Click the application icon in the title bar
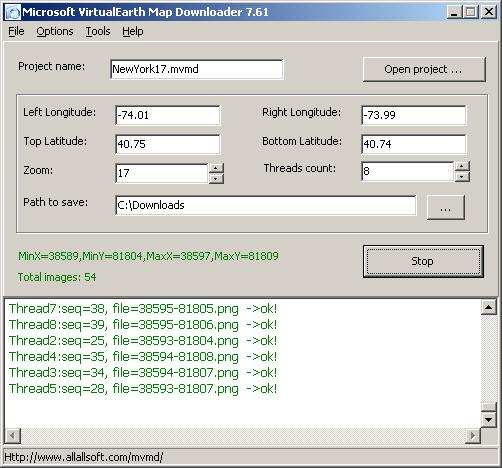 (x=13, y=12)
